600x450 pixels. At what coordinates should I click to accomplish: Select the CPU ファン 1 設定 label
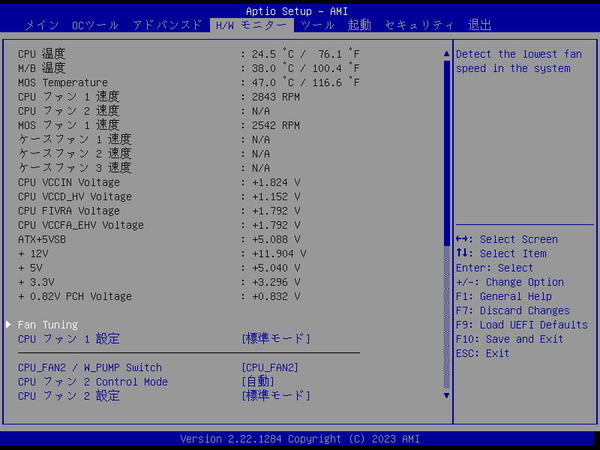(x=68, y=339)
